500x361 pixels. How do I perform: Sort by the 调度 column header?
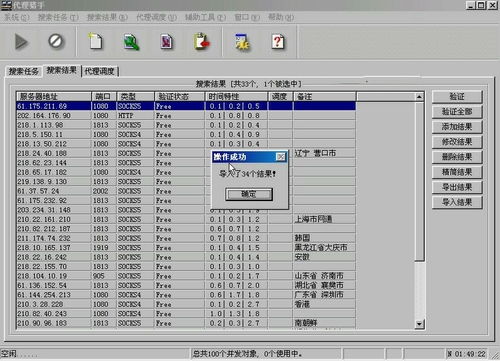pos(280,97)
